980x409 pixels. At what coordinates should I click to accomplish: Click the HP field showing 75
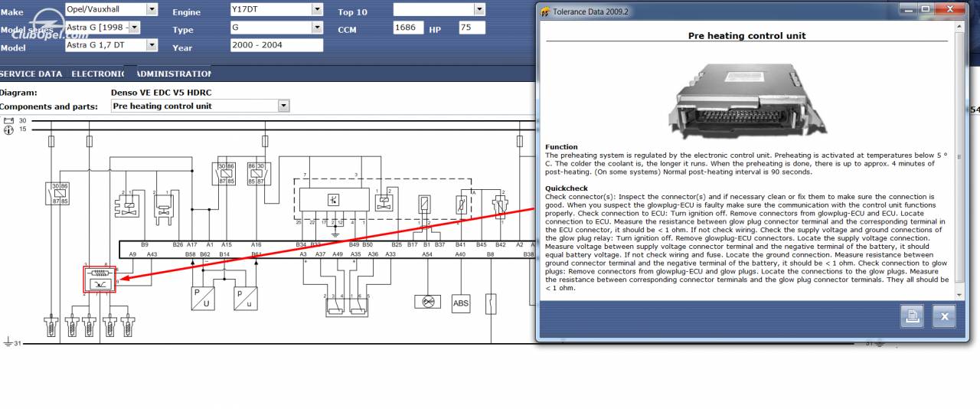(x=471, y=28)
